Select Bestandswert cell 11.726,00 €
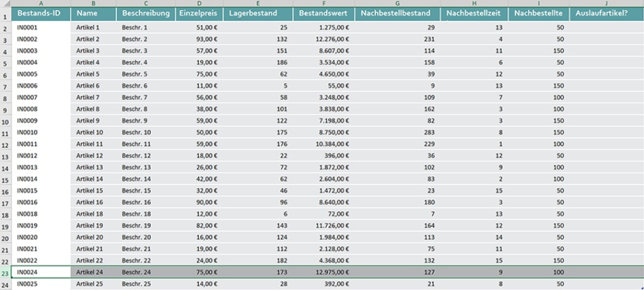Image resolution: width=644 pixels, height=290 pixels. pyautogui.click(x=323, y=226)
